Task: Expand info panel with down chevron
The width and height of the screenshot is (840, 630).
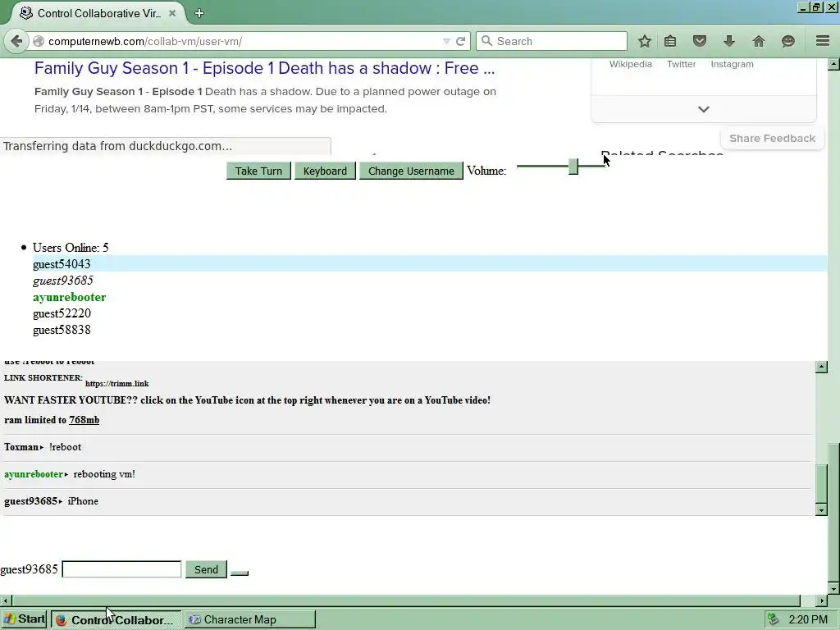Action: pyautogui.click(x=704, y=109)
